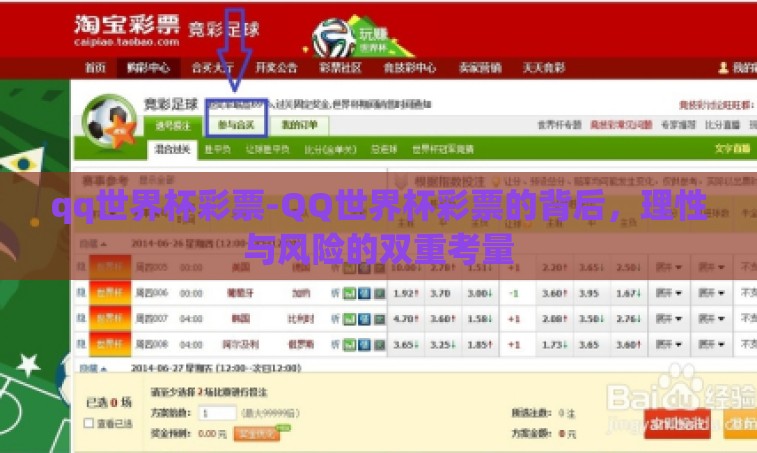Click the 淘宝彩票 site logo
The height and width of the screenshot is (453, 757).
(127, 31)
